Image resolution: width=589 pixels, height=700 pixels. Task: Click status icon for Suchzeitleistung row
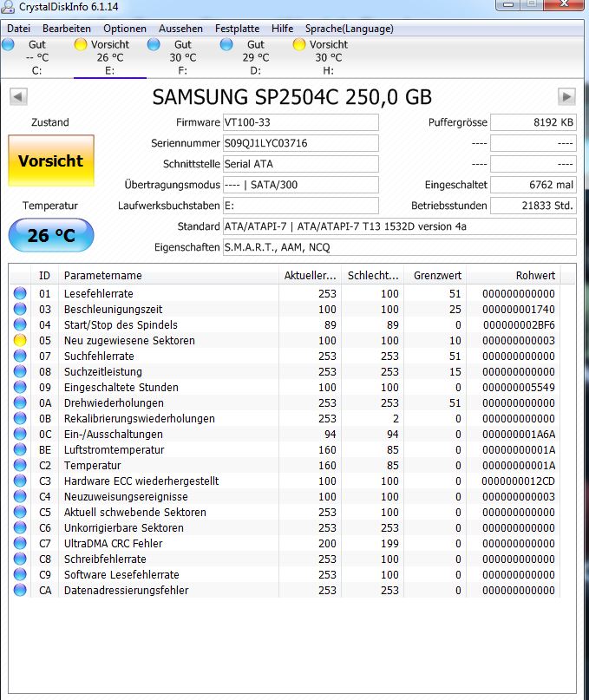click(x=20, y=371)
